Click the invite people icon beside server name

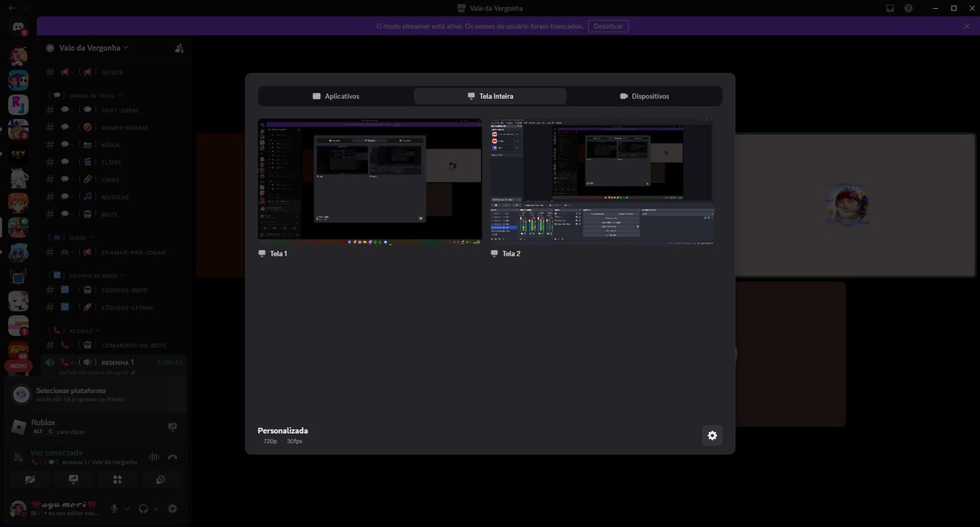click(180, 48)
